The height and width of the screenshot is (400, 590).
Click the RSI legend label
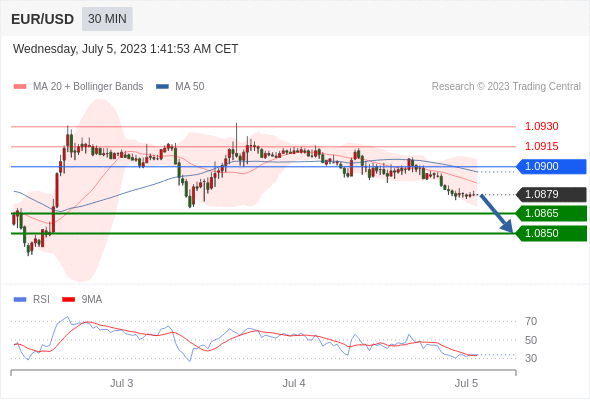click(41, 300)
